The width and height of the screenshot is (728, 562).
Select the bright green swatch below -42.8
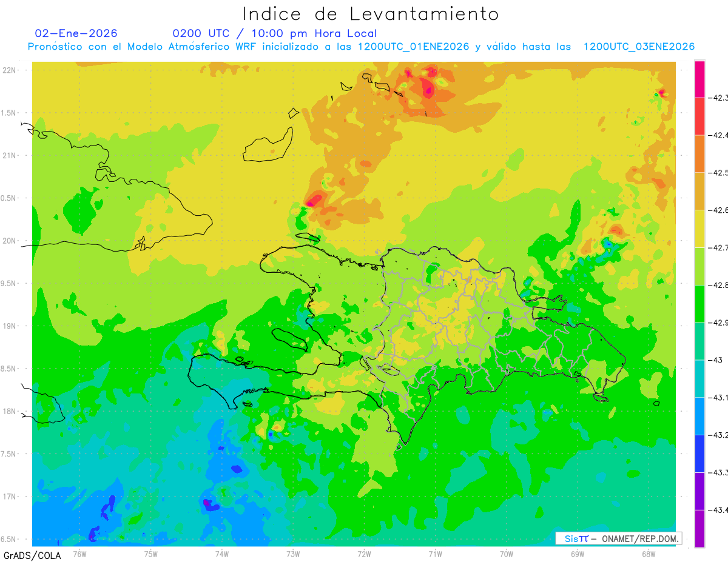(699, 304)
